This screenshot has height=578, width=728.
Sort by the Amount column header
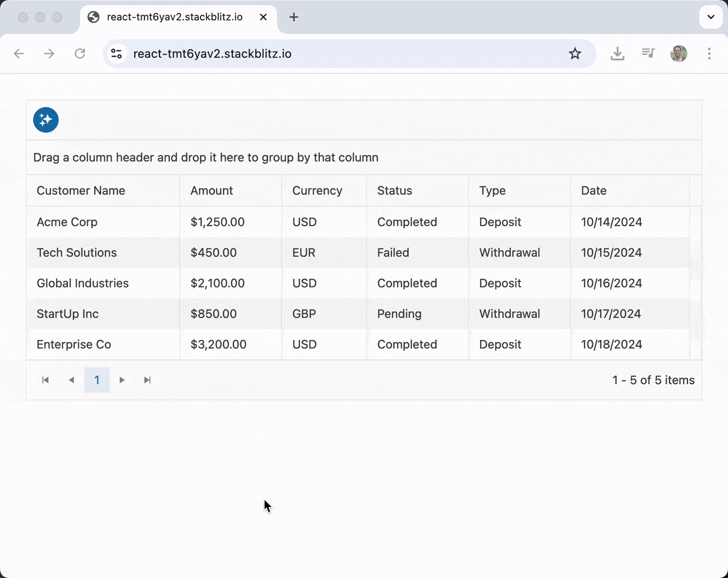coord(212,190)
